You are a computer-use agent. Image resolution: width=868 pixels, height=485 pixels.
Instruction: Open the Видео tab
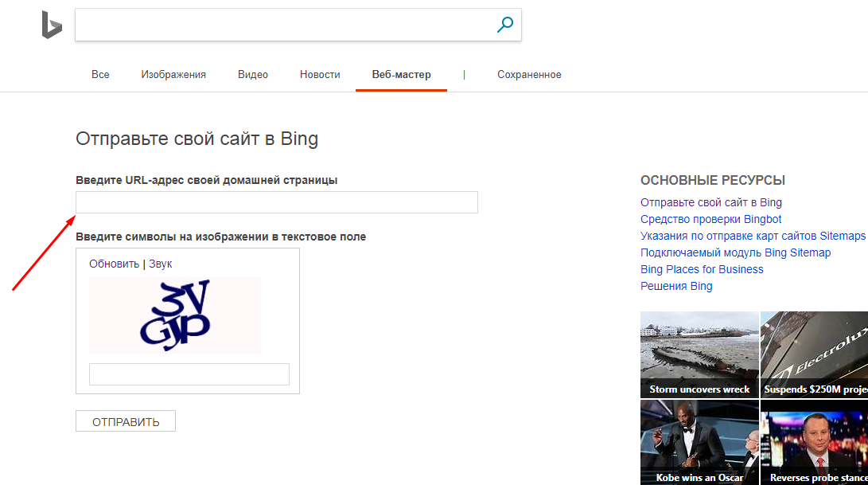[x=253, y=74]
